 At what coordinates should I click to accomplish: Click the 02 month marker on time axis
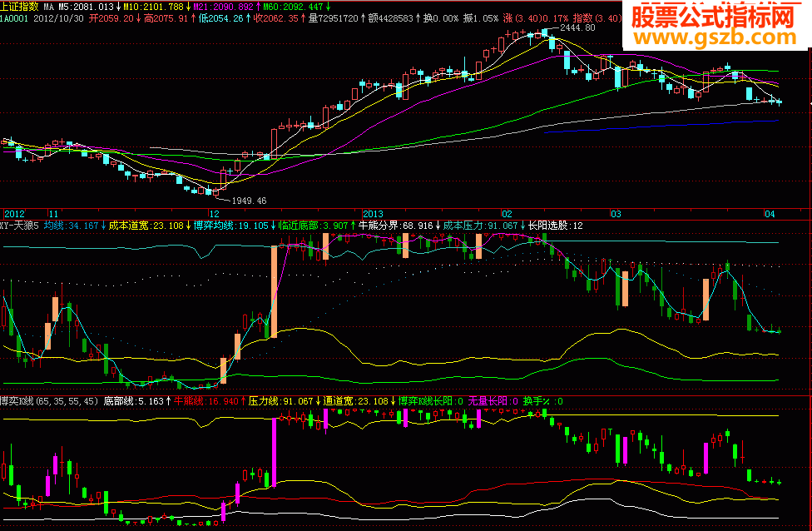click(x=507, y=214)
